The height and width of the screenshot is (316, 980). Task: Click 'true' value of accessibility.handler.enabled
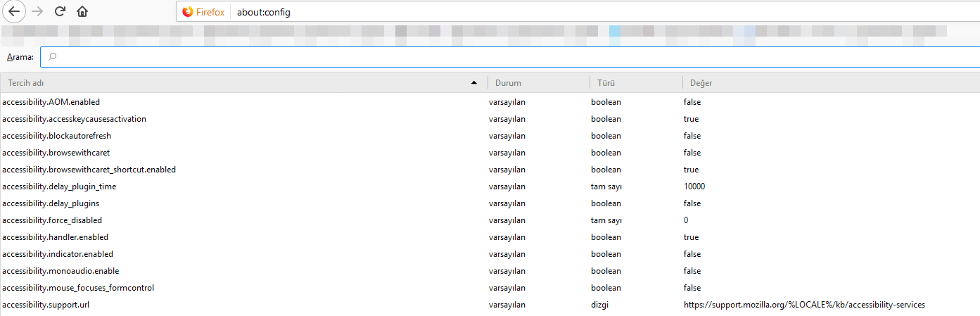pyautogui.click(x=691, y=237)
